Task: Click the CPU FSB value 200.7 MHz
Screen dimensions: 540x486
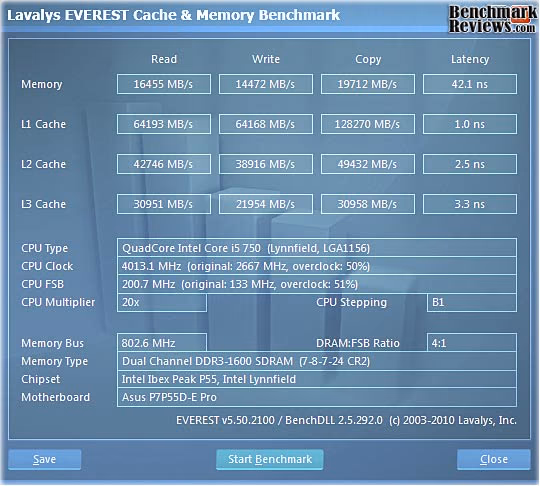Action: (x=316, y=284)
